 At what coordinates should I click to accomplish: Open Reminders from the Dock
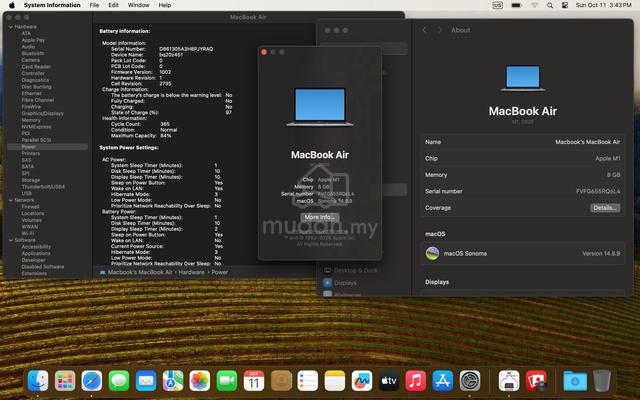click(x=308, y=380)
